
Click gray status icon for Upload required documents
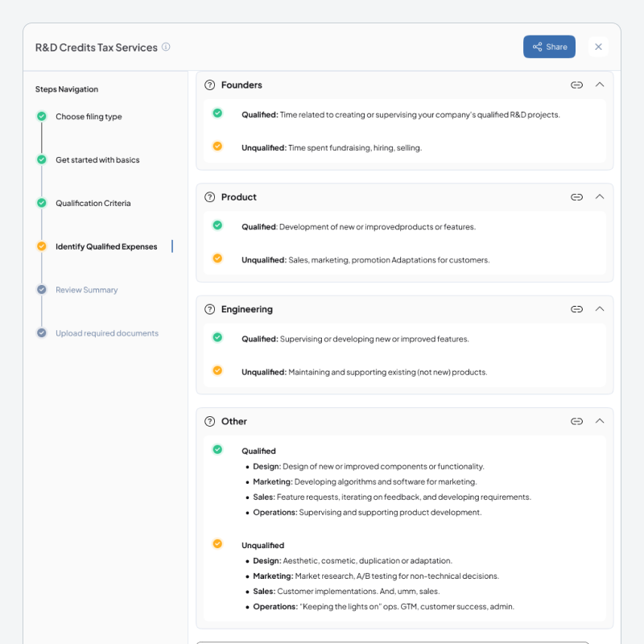tap(42, 332)
